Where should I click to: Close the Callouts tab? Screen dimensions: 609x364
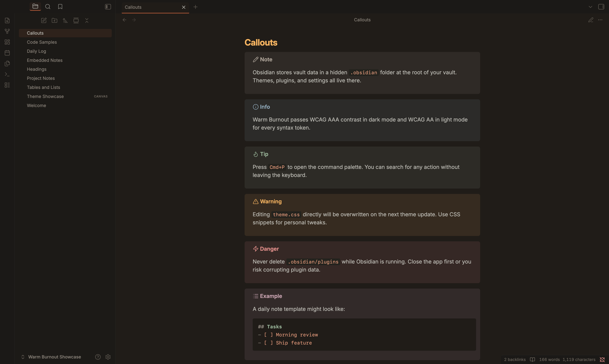pyautogui.click(x=184, y=7)
